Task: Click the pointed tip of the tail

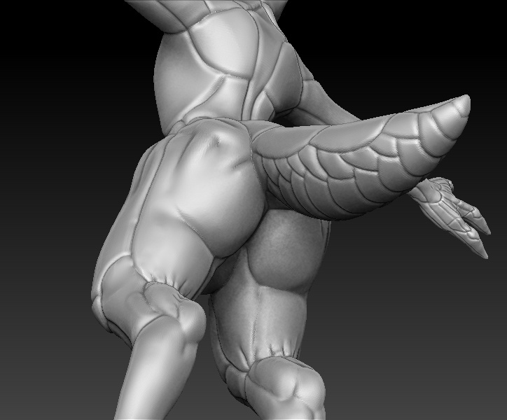Action: point(463,102)
